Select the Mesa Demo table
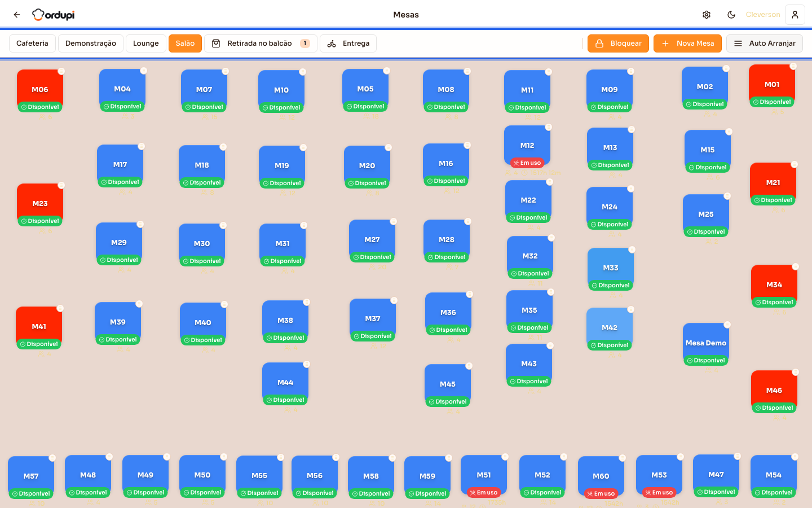The height and width of the screenshot is (508, 812). (706, 344)
